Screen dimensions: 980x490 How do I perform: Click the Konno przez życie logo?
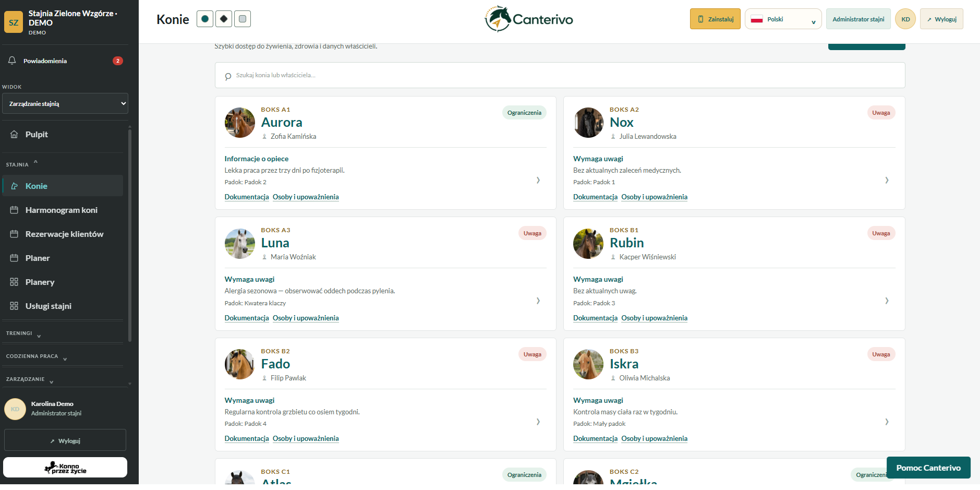[65, 468]
